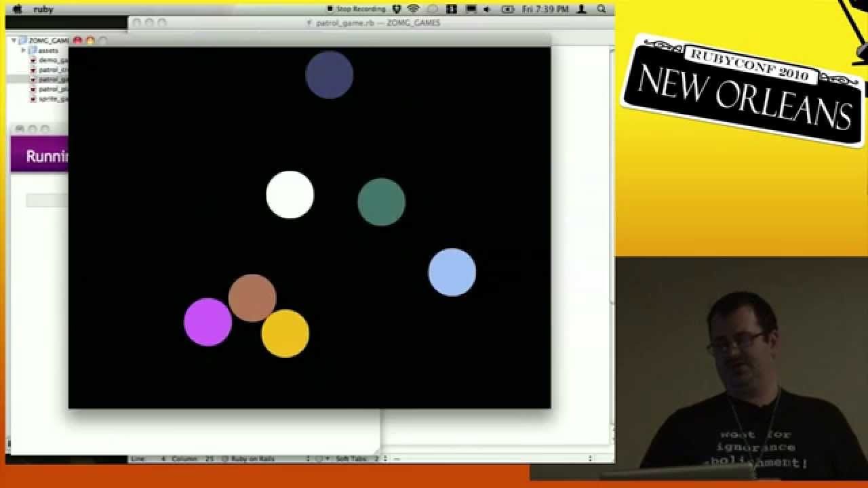Open the volume control in menu bar

click(487, 9)
